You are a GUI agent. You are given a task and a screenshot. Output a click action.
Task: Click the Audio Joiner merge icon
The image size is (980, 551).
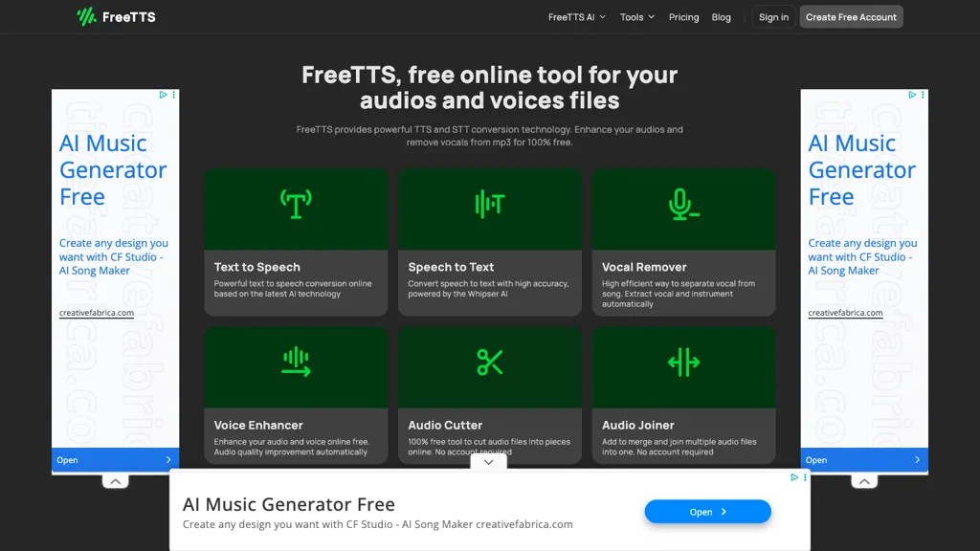[x=683, y=363]
